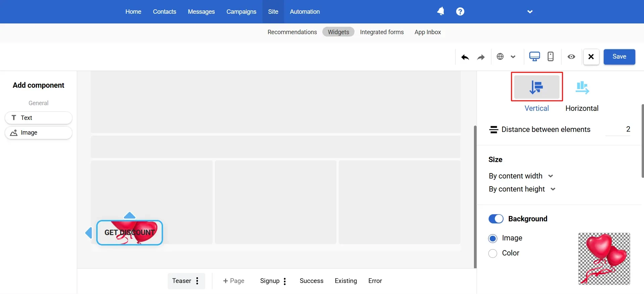Click the balloon background image thumbnail
The width and height of the screenshot is (644, 294).
coord(604,259)
